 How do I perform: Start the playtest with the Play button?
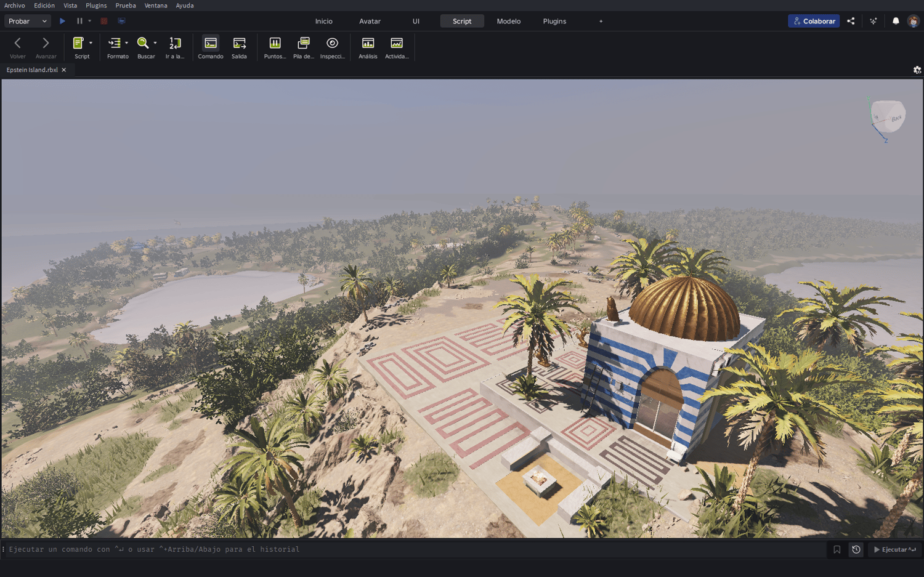62,21
